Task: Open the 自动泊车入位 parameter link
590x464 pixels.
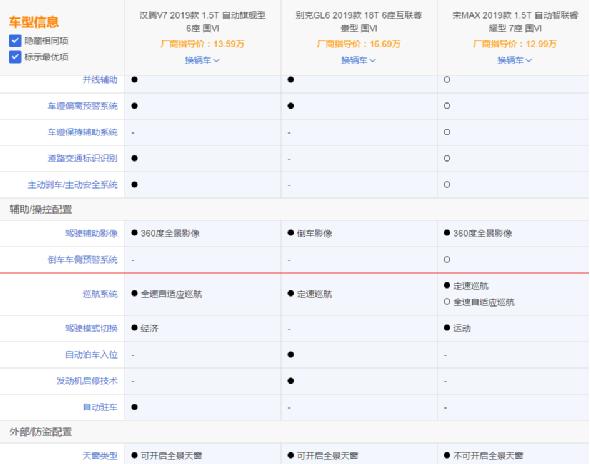Action: 91,354
